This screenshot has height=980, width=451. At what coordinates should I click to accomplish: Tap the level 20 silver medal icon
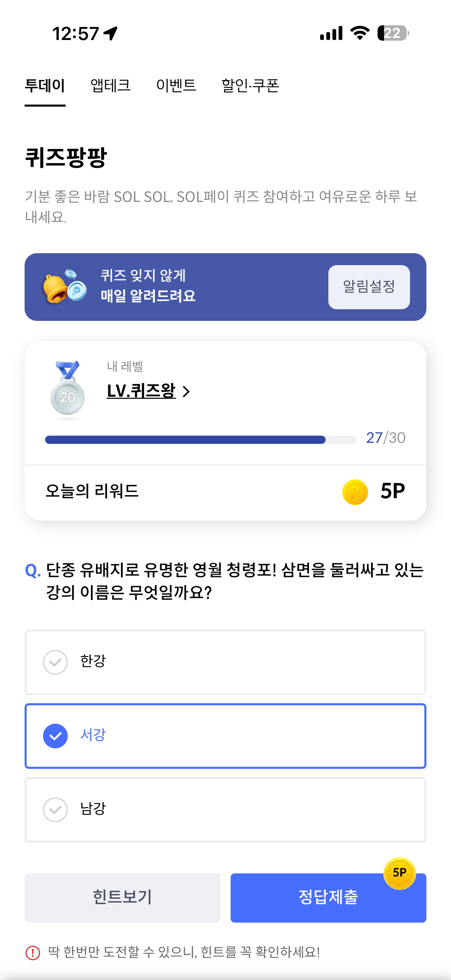[67, 389]
